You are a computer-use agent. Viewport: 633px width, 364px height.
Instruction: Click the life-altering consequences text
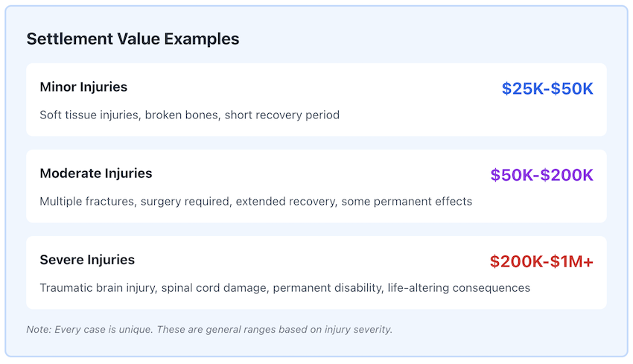459,288
